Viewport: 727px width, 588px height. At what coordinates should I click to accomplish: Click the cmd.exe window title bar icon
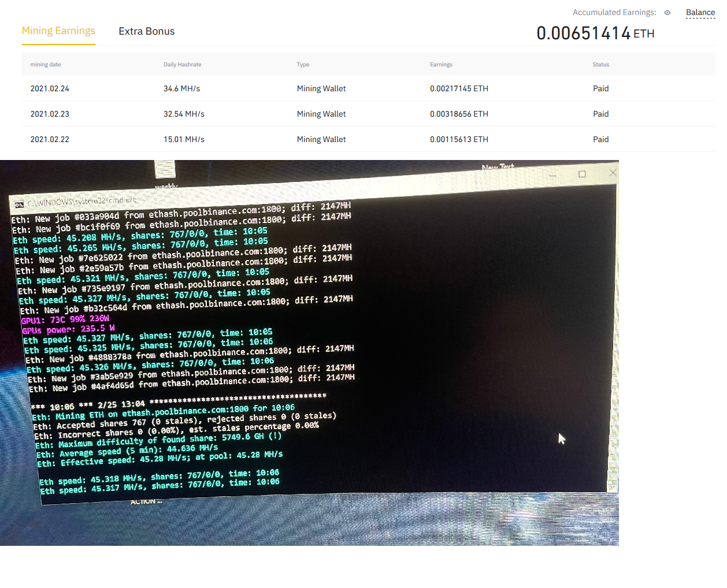(x=19, y=204)
